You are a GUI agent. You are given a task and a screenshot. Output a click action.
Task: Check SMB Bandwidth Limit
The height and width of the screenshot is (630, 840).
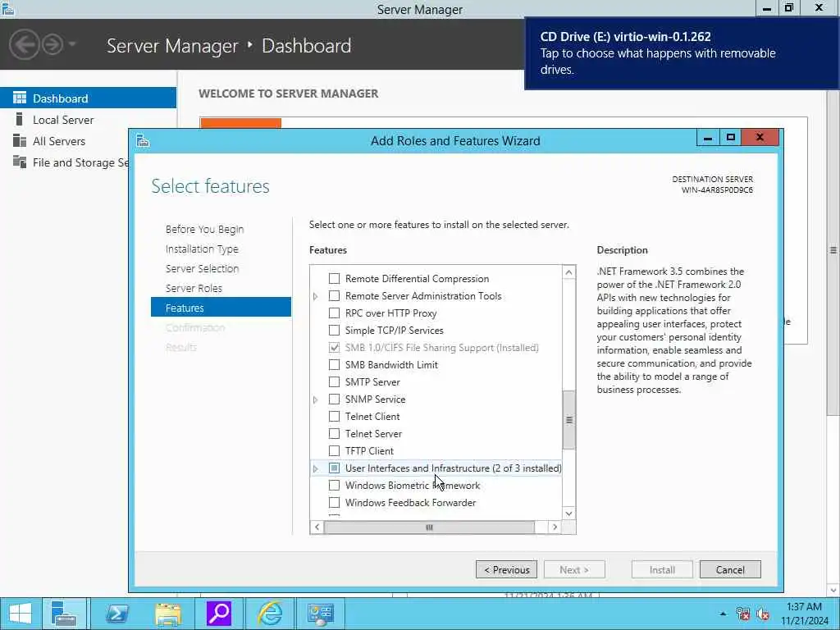[x=334, y=365]
